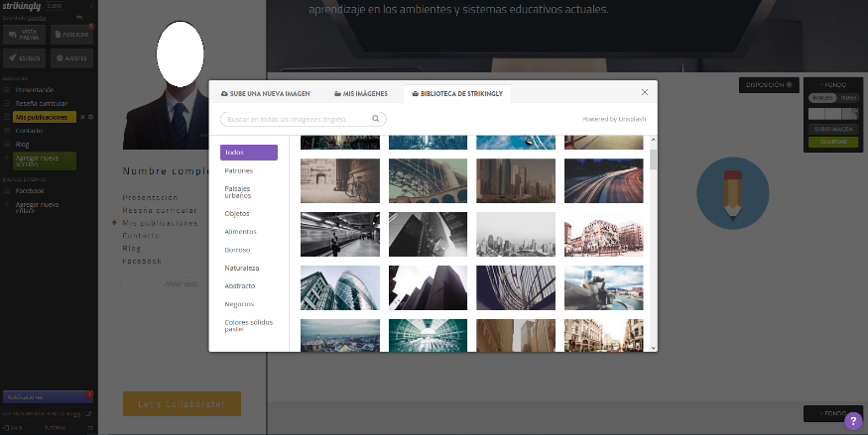868x435 pixels.
Task: Click the undo arrow in sidebar
Action: 79,17
